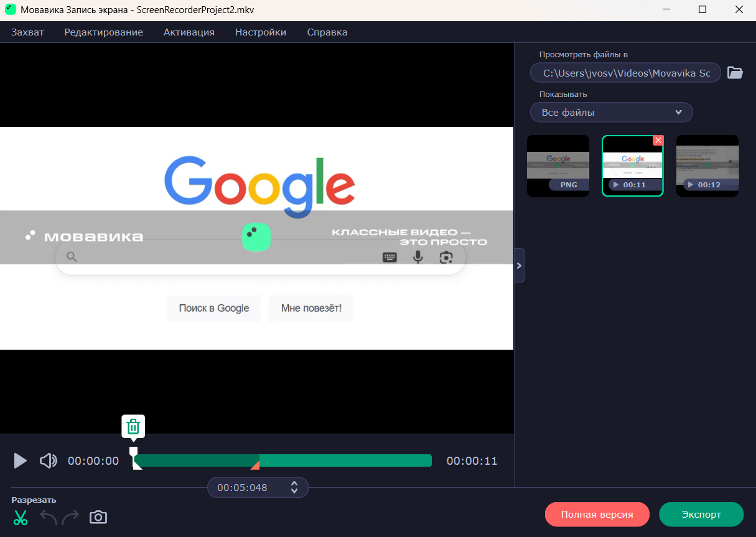The image size is (756, 537).
Task: Open folder browse icon next to path
Action: 735,73
